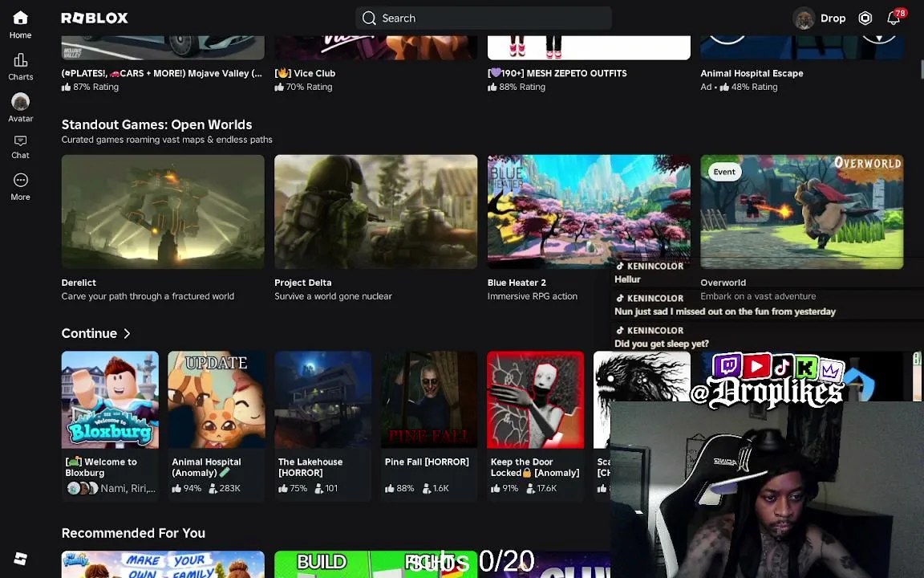
Task: Click the Animal Hospital Escape ad title
Action: click(752, 73)
